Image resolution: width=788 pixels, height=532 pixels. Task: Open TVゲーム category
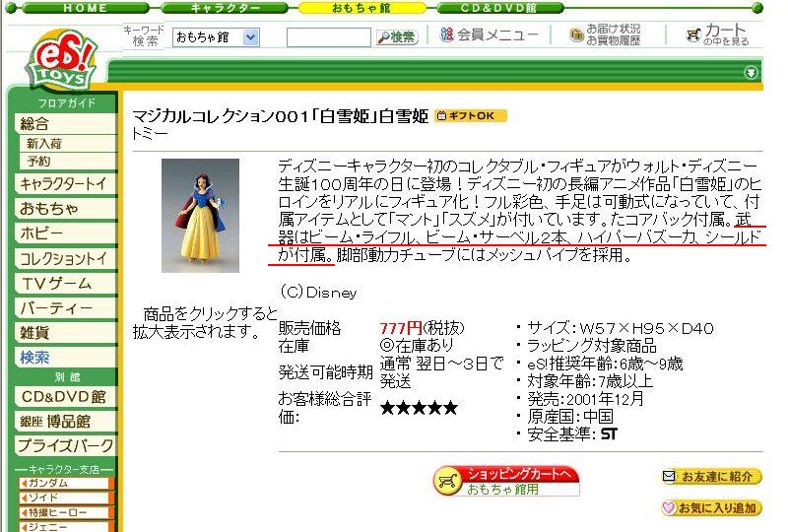coord(65,283)
